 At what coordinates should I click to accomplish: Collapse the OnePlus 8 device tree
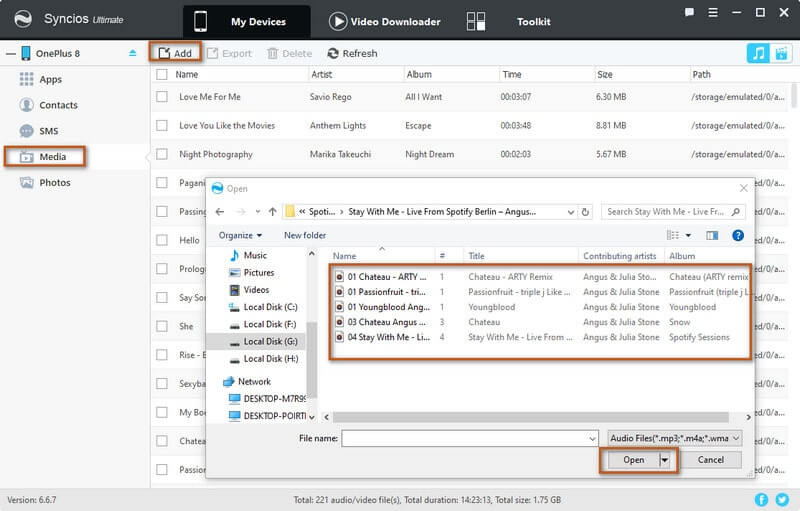[11, 54]
